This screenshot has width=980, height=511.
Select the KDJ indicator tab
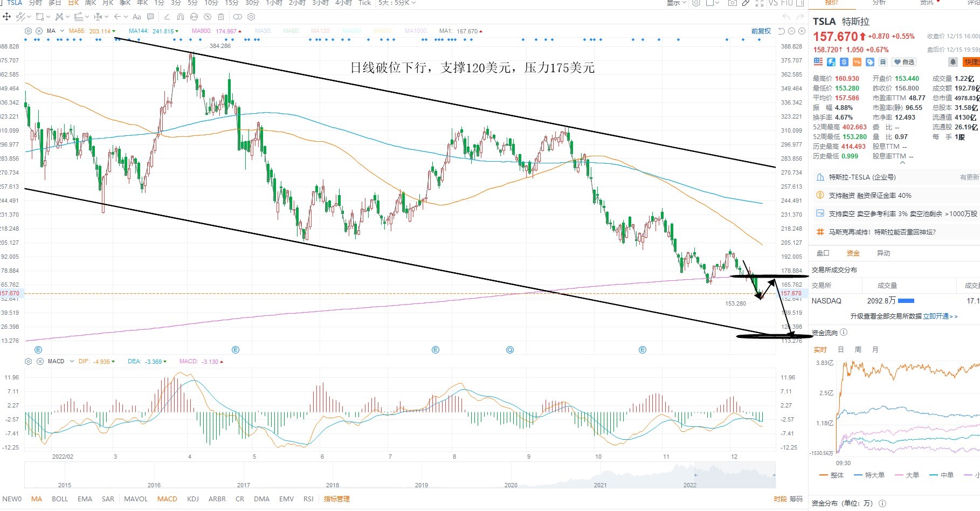click(193, 499)
